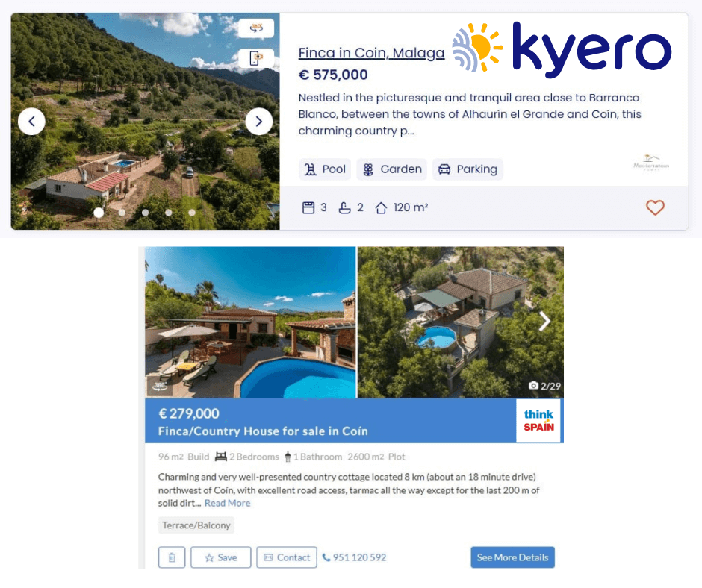Screen dimensions: 702x588
Task: Click the Mediterranean Homes agent logo
Action: [x=651, y=163]
